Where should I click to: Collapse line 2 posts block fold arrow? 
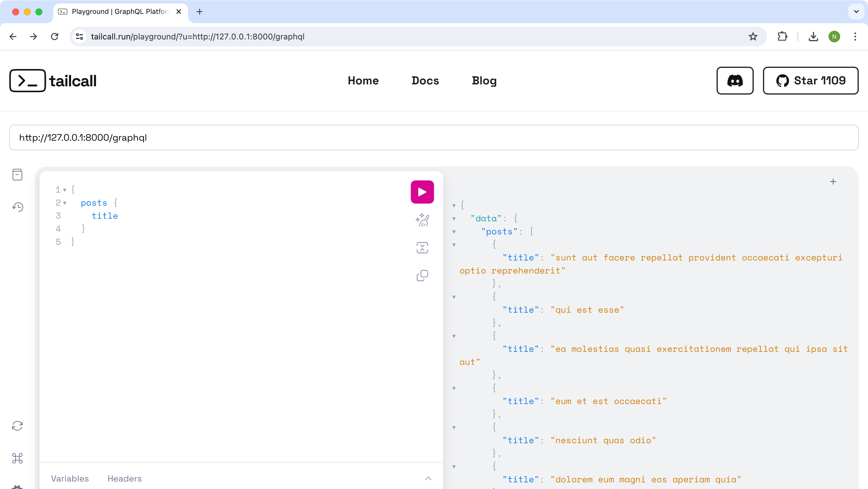pos(65,203)
